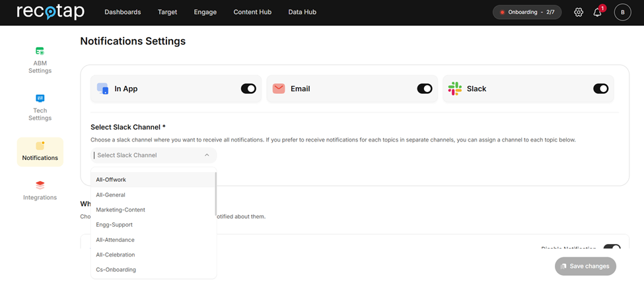Select Marketing-Content channel option
This screenshot has height=281, width=644.
[x=120, y=210]
